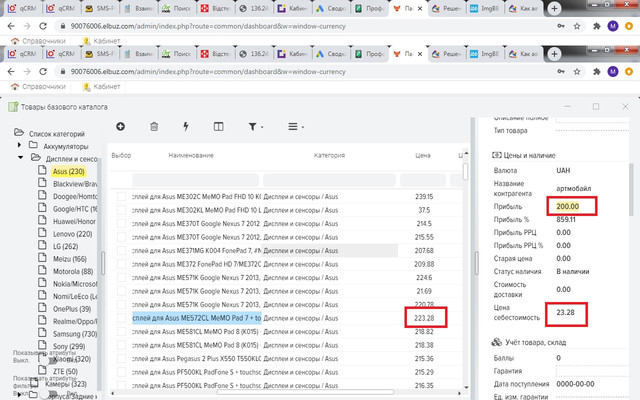This screenshot has width=640, height=400.
Task: Click the Прибыль % value 859.11
Action: coord(566,219)
